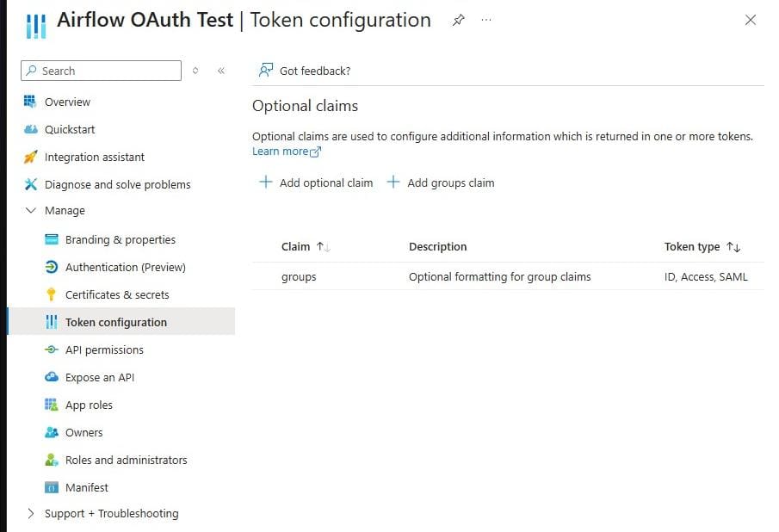The height and width of the screenshot is (532, 779).
Task: Collapse the Manage section
Action: click(x=30, y=210)
